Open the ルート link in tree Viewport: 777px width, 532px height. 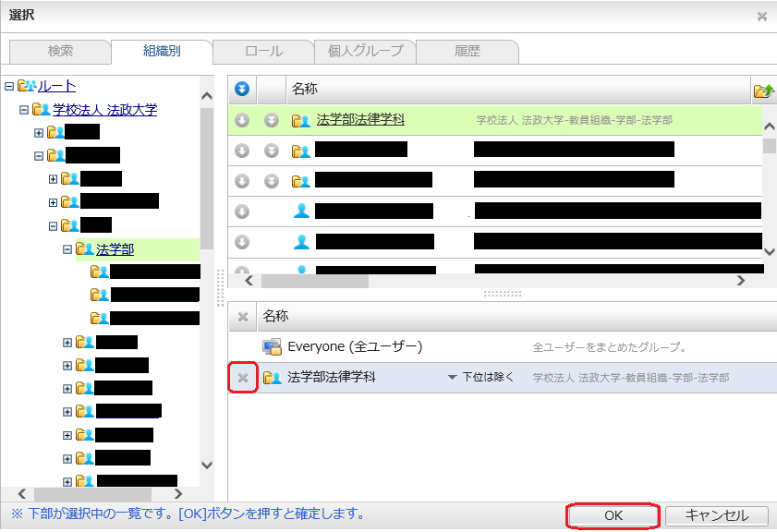(56, 86)
